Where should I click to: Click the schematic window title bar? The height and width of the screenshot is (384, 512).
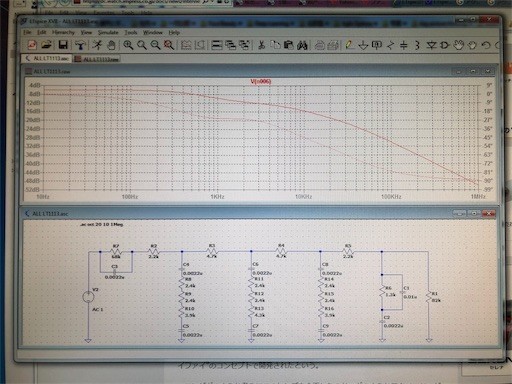[x=259, y=213]
